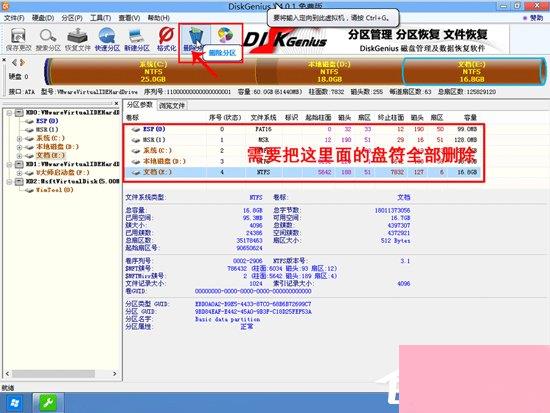Switch to the 浏览文件 tab
The width and height of the screenshot is (550, 413).
[172, 105]
